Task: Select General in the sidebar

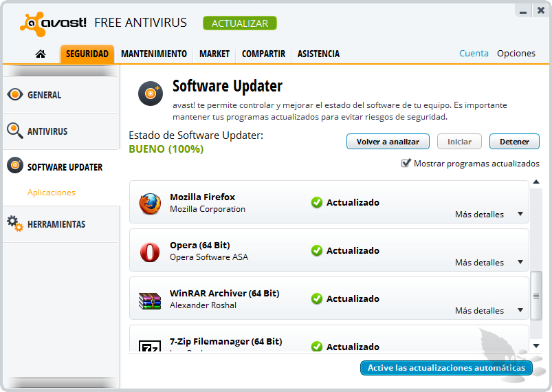Action: (x=60, y=95)
